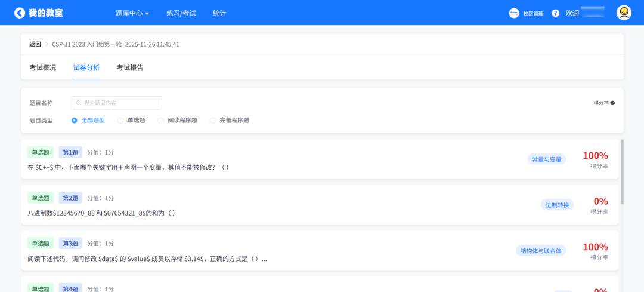
Task: Click the breadcrumb chevron after 返回
Action: point(47,44)
